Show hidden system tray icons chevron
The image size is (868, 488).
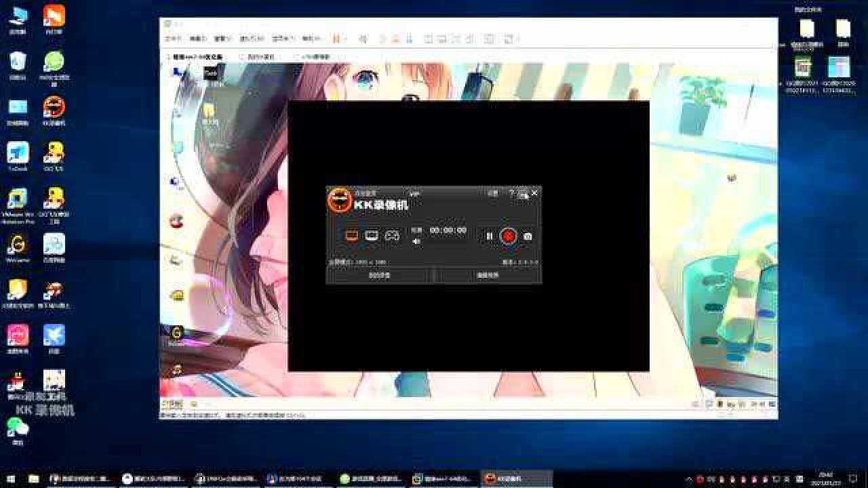(x=690, y=479)
